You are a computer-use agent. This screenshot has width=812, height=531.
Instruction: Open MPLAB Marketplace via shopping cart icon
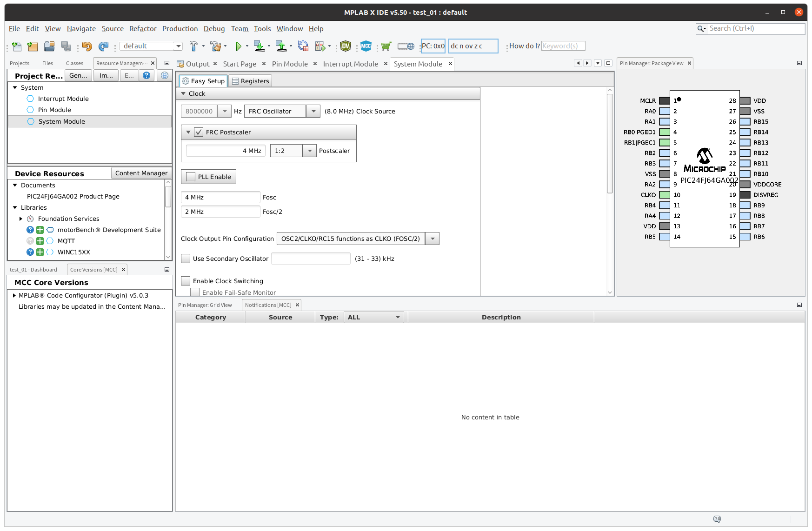tap(386, 46)
